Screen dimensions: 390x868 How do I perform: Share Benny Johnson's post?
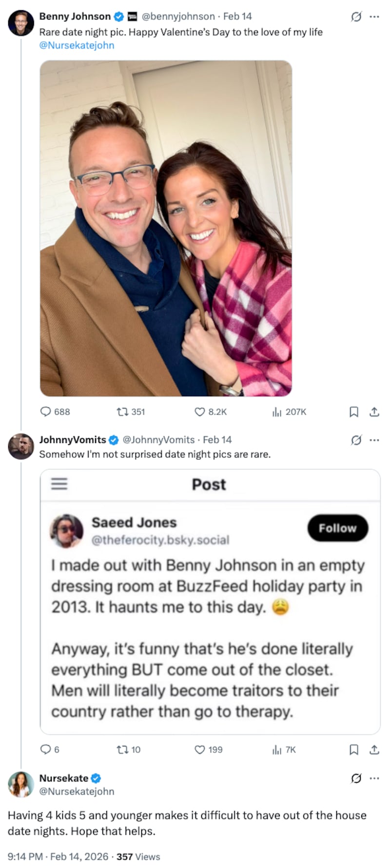[x=374, y=412]
